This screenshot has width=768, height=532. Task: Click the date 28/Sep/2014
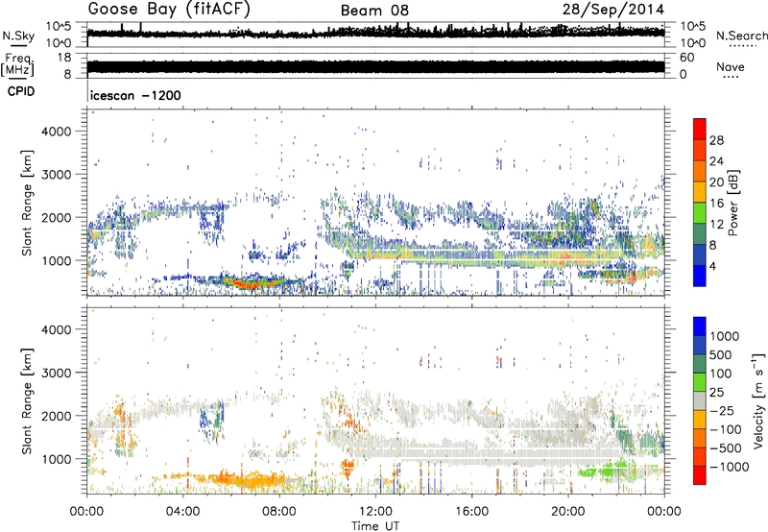click(x=613, y=10)
